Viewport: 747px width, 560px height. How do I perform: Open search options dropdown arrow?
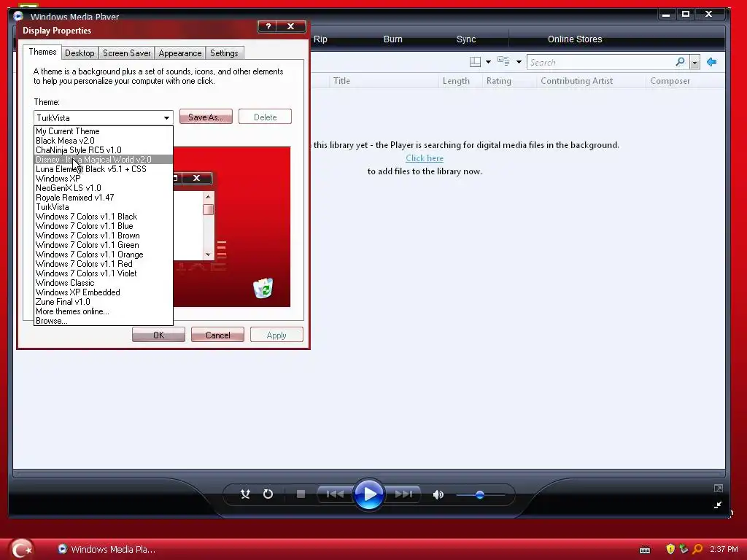point(694,63)
